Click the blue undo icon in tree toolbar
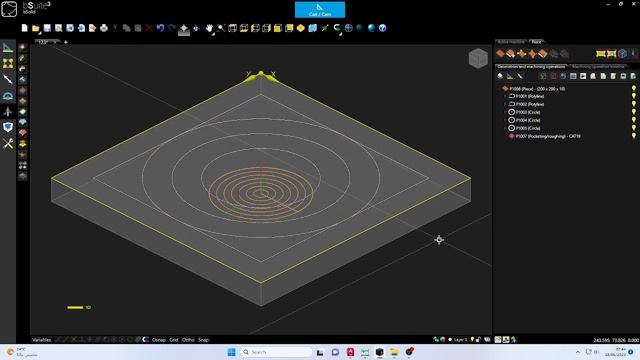The height and width of the screenshot is (360, 640). pos(563,76)
